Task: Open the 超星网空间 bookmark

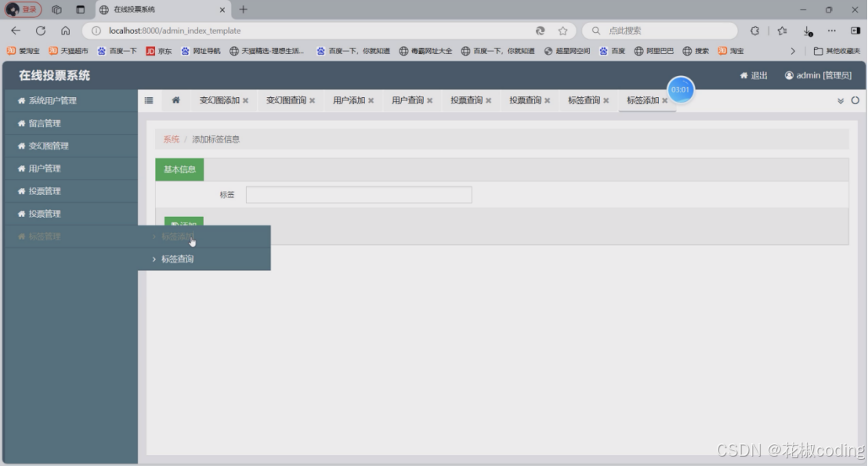Action: point(567,51)
